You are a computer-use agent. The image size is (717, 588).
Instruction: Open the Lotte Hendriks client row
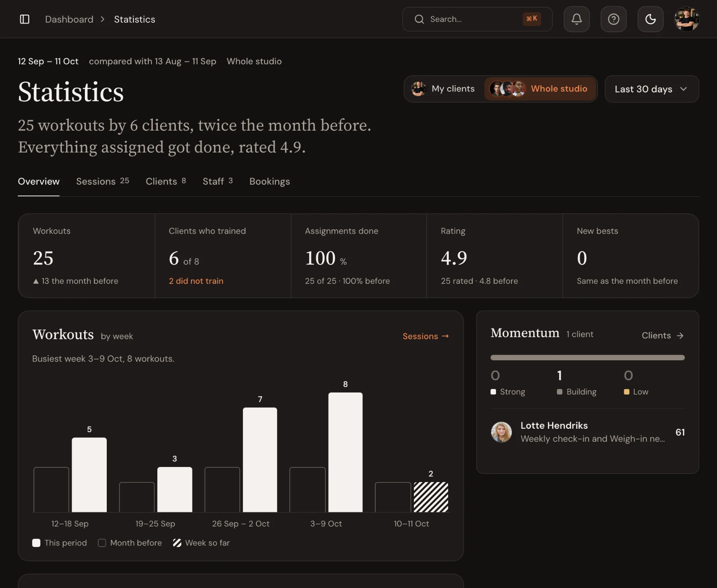coord(588,432)
